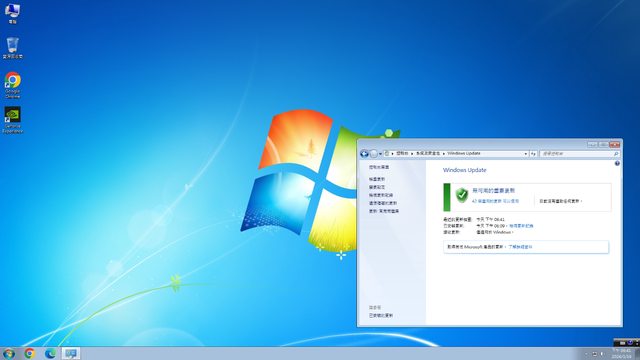Select Check for updates in left pane

click(x=377, y=179)
